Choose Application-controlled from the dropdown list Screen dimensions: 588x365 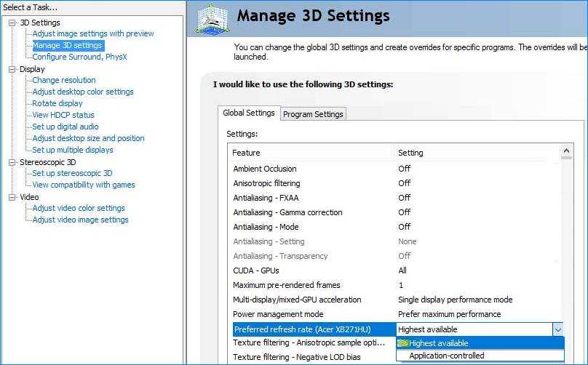[x=446, y=356]
